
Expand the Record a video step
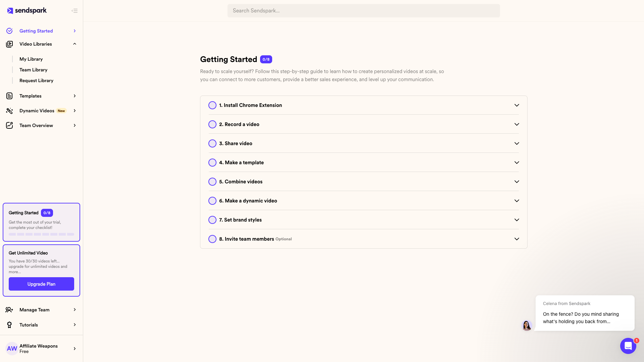(516, 124)
